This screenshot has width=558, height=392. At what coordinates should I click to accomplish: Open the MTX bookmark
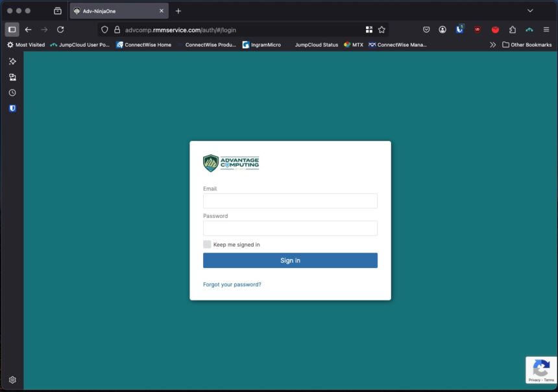pyautogui.click(x=354, y=45)
